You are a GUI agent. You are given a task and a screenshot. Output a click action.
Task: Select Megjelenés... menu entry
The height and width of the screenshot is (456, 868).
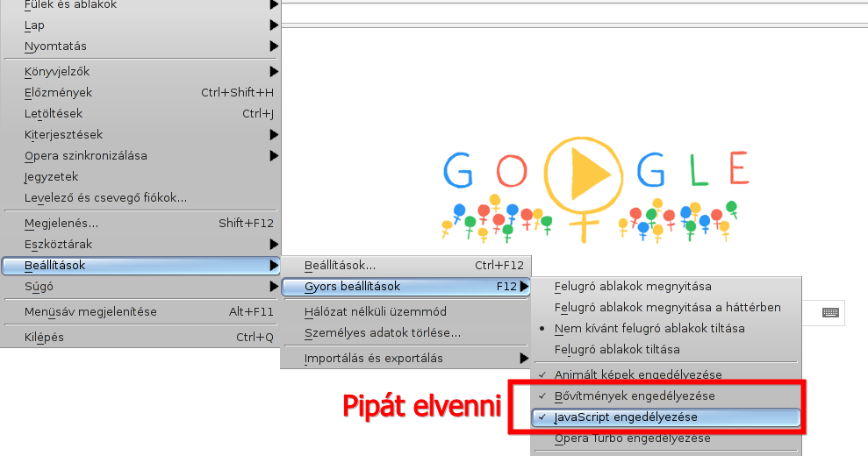tap(140, 223)
